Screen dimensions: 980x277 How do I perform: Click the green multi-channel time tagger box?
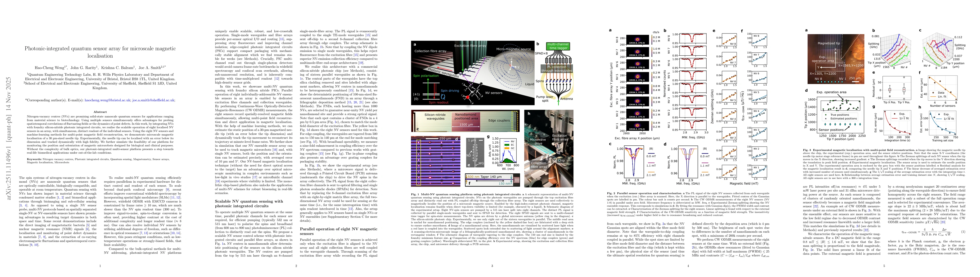pos(558,46)
